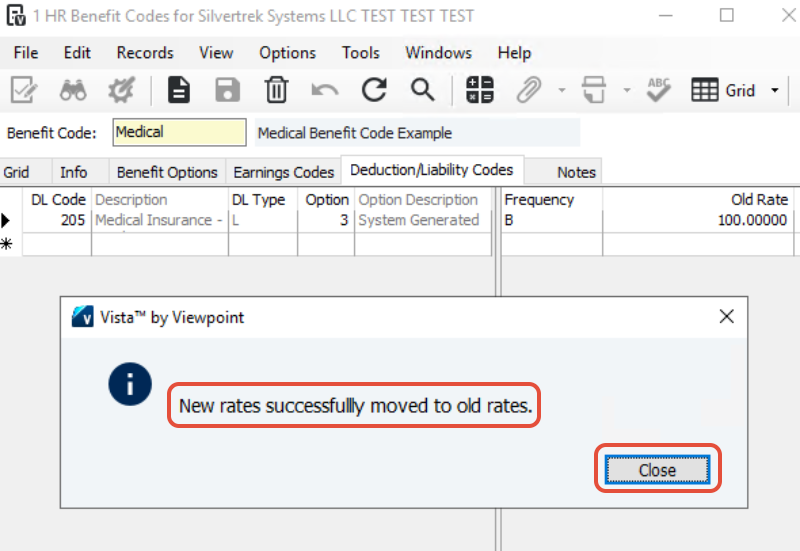800x551 pixels.
Task: Open the Options menu
Action: (287, 53)
